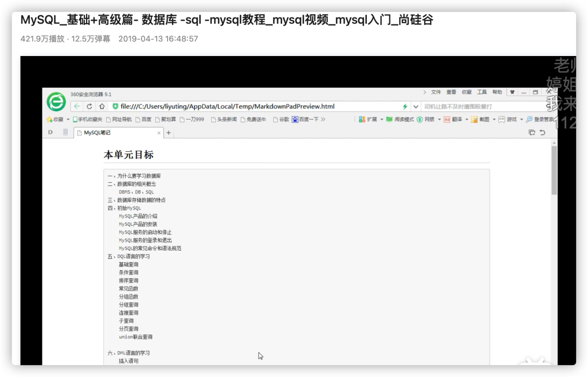Click the new tab plus button
Screen dimensions: 588x377
169,132
